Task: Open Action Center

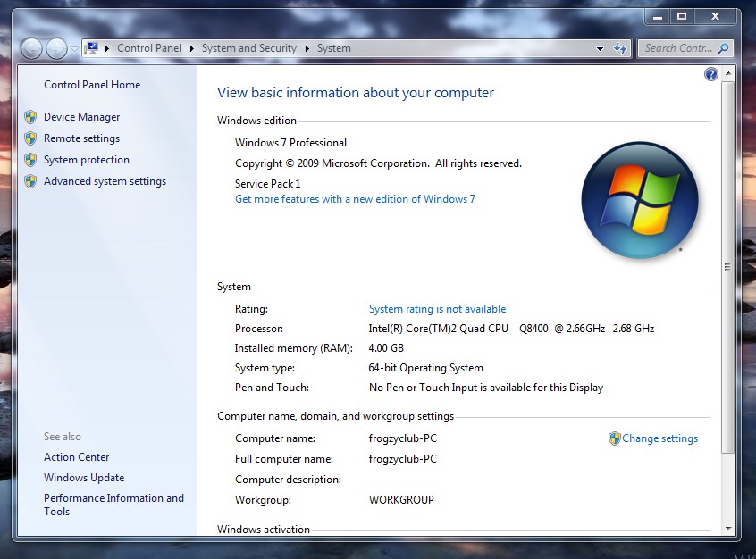Action: point(77,457)
